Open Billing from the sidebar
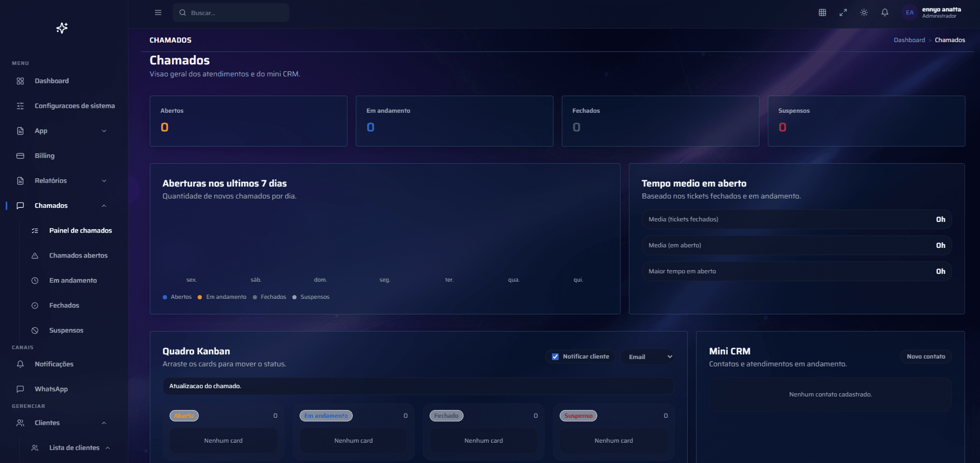980x463 pixels. [x=45, y=156]
